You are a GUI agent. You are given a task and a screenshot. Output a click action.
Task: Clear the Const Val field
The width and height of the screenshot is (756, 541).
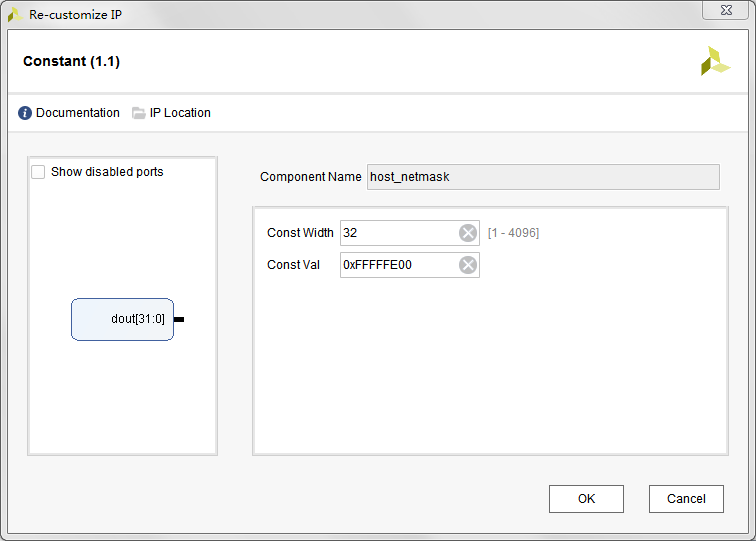(468, 265)
